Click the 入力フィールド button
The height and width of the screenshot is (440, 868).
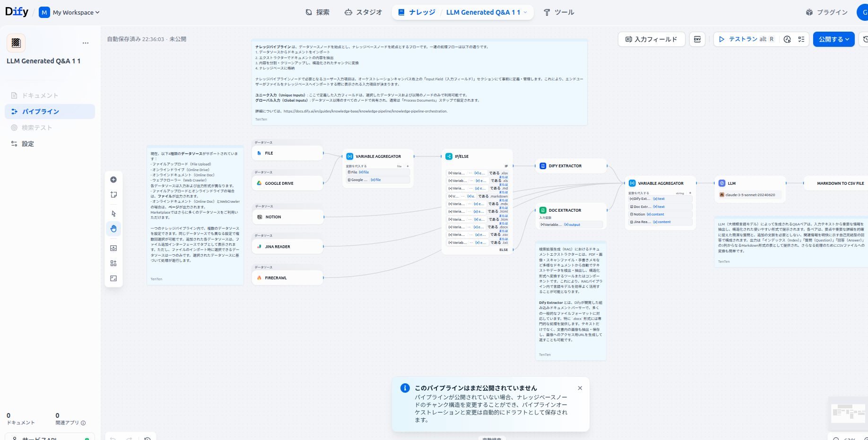(651, 39)
